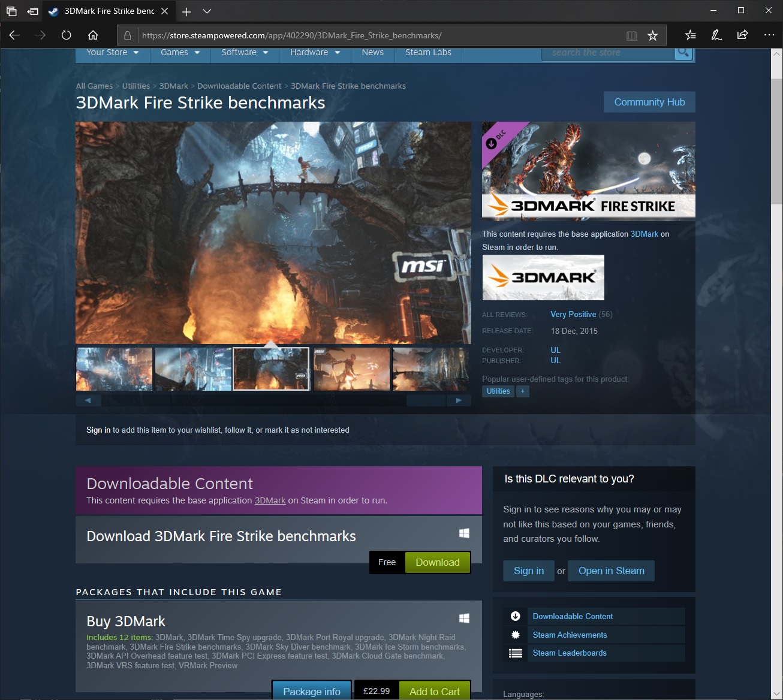Reload the page with the refresh icon

(67, 35)
